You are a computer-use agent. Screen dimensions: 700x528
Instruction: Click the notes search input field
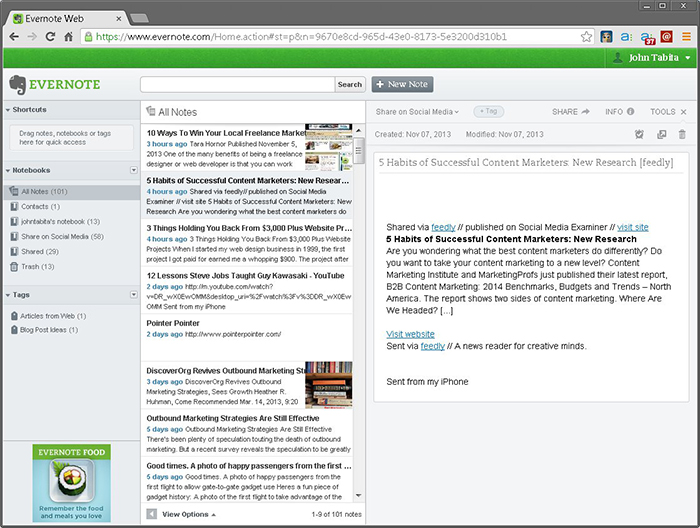(238, 84)
